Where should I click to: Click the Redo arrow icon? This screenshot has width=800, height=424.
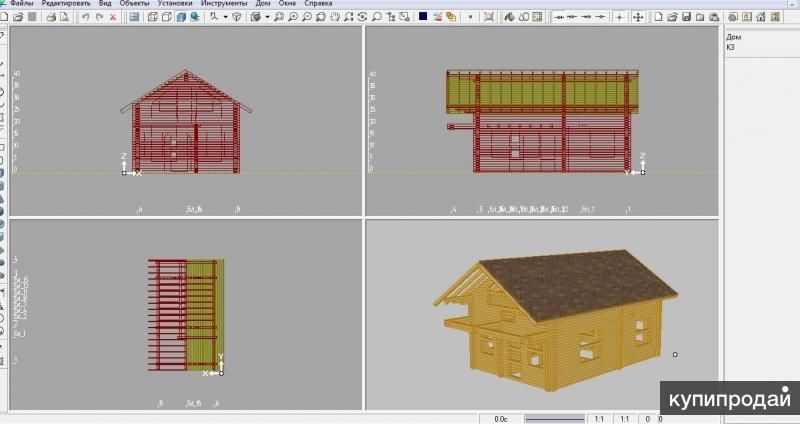pos(99,17)
